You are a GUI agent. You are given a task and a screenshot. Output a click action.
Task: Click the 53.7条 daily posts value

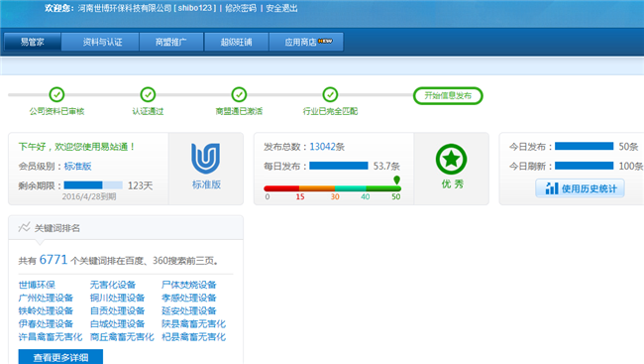click(x=386, y=167)
